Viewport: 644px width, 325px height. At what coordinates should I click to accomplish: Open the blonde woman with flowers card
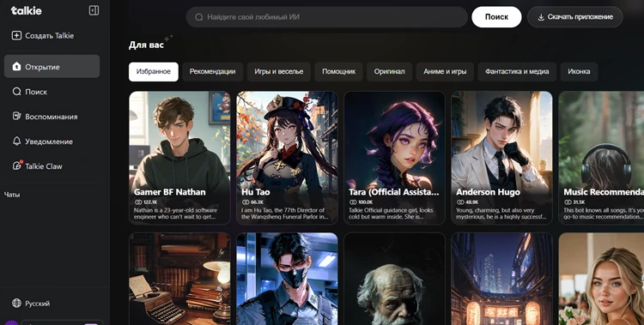601,279
